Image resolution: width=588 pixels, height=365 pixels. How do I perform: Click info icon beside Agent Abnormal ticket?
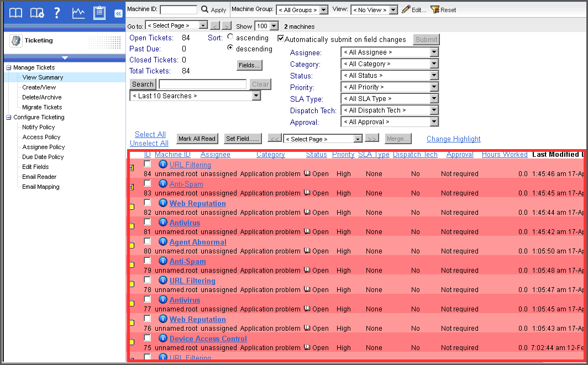coord(162,242)
